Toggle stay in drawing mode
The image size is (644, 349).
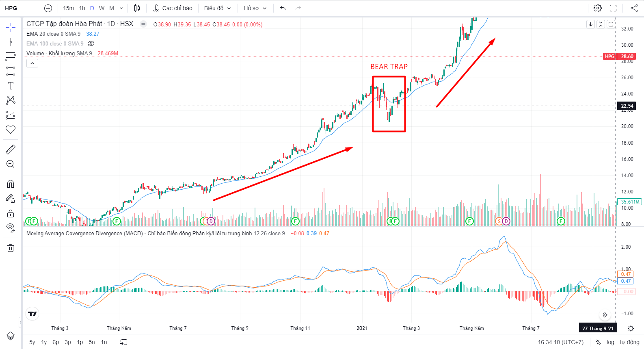point(11,199)
